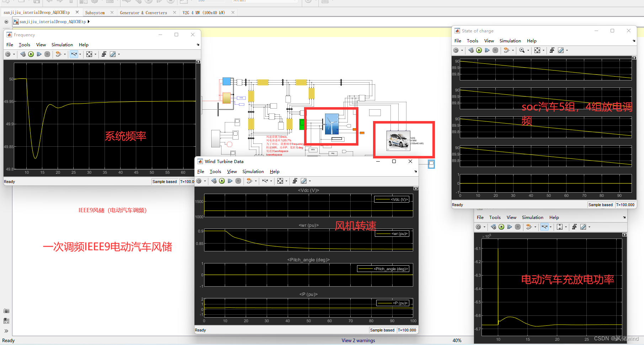Click the Ready status indicator of Frequency scope
The image size is (644, 345).
[x=9, y=182]
